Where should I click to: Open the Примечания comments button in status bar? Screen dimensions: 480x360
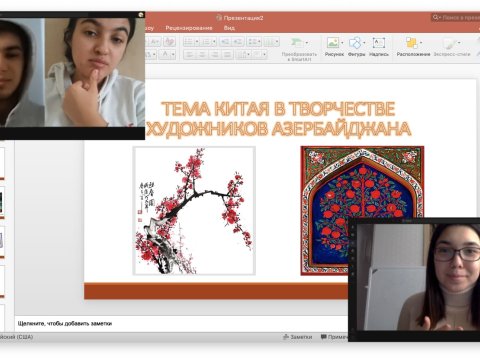(x=334, y=337)
